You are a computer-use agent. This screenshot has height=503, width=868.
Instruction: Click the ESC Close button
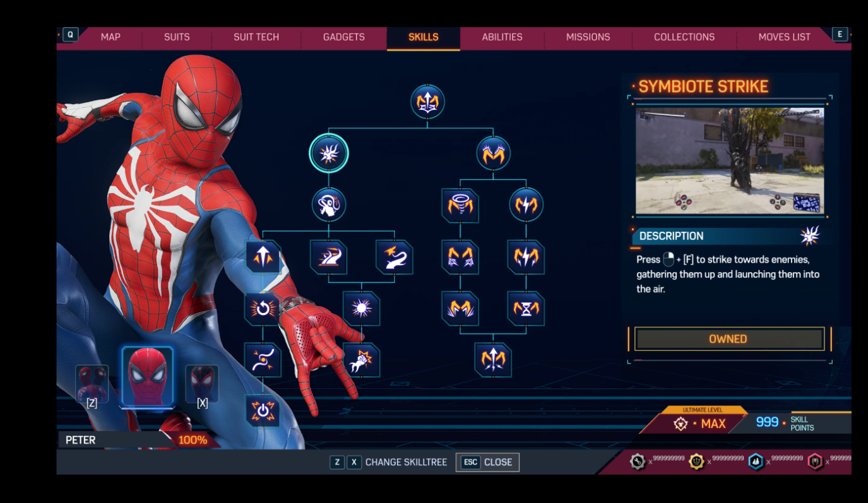[487, 462]
